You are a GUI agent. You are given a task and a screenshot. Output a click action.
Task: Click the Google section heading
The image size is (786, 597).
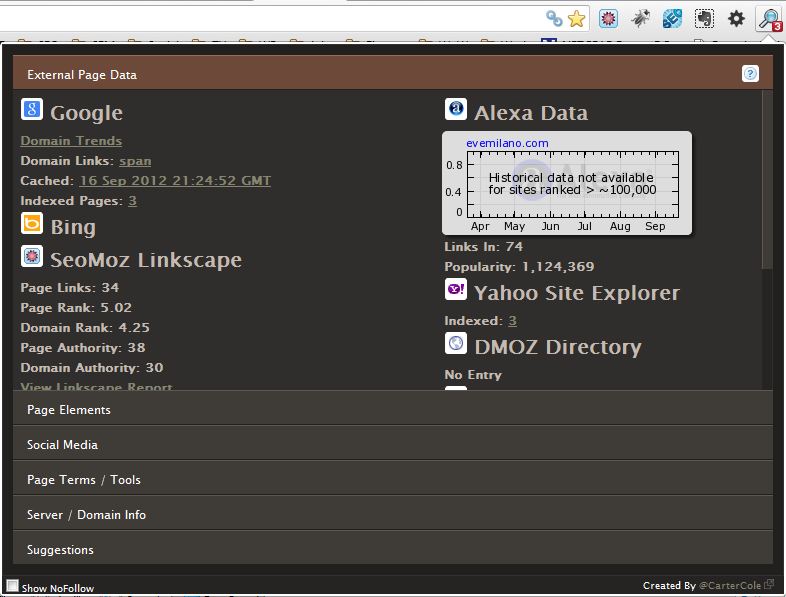pyautogui.click(x=86, y=113)
